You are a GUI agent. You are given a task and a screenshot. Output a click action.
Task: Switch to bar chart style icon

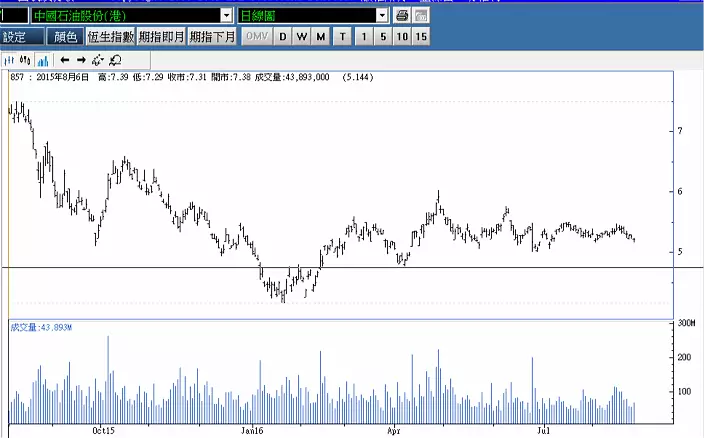(x=9, y=60)
